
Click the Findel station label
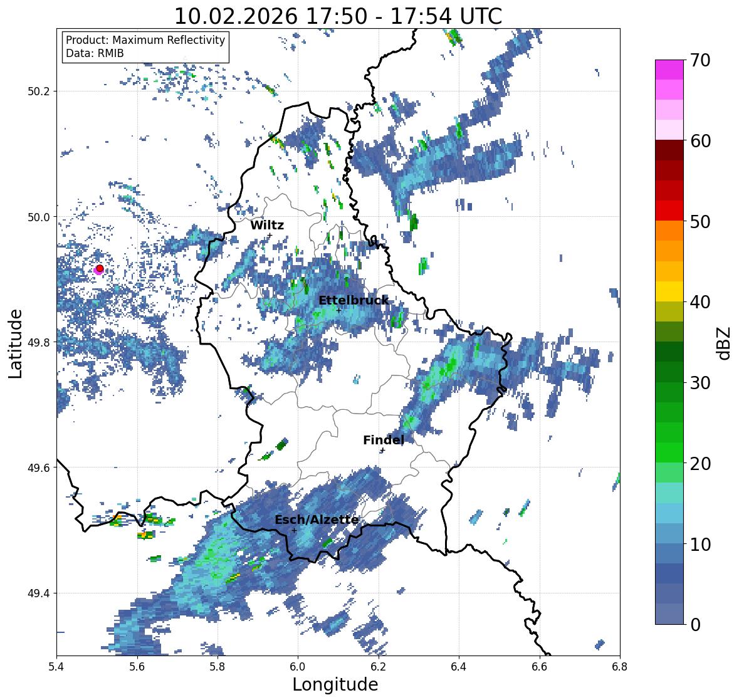click(383, 440)
